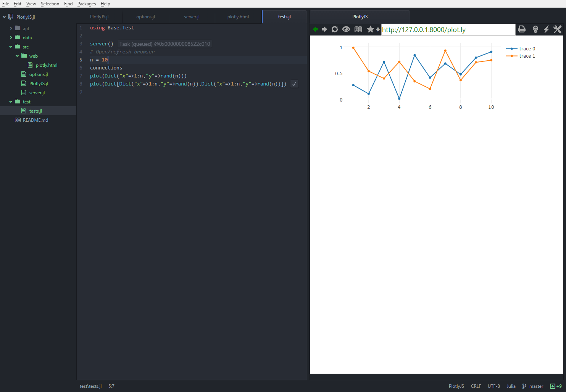Expand the data folder
Viewport: 566px width, 392px height.
[x=11, y=37]
